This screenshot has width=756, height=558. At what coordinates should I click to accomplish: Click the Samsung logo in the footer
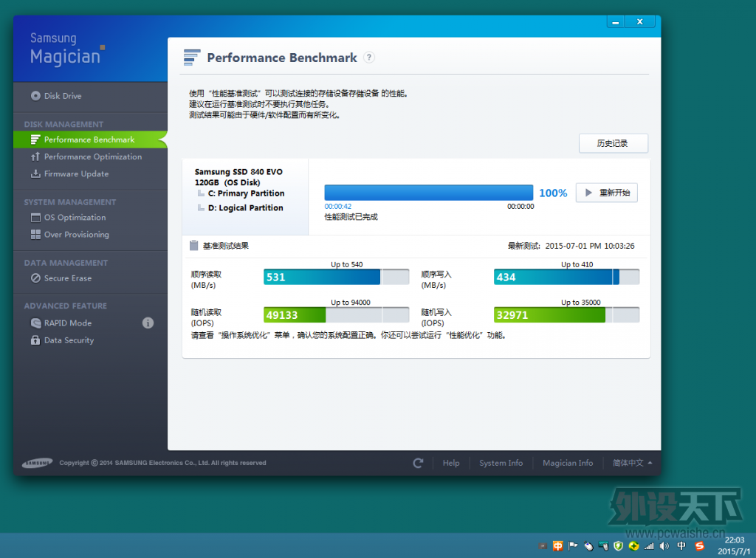(37, 463)
